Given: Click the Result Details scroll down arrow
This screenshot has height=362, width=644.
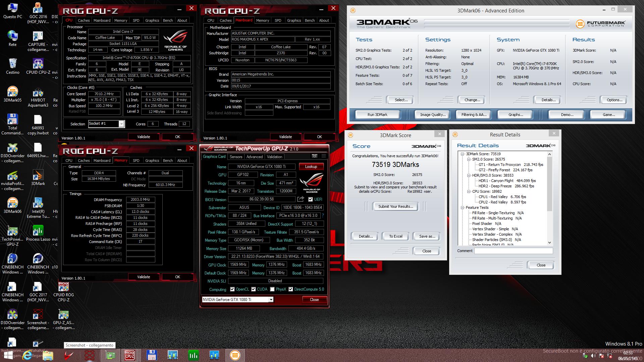Looking at the screenshot, I should pyautogui.click(x=549, y=242).
